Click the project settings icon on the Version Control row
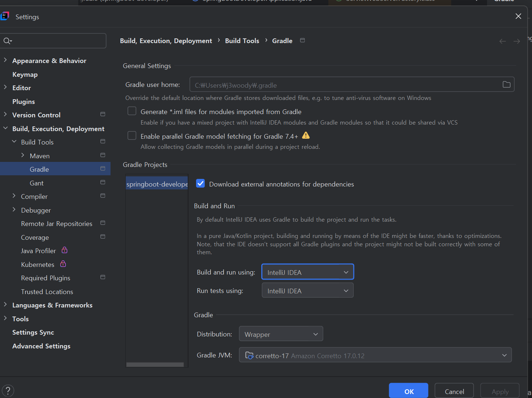This screenshot has width=532, height=398. pyautogui.click(x=103, y=114)
